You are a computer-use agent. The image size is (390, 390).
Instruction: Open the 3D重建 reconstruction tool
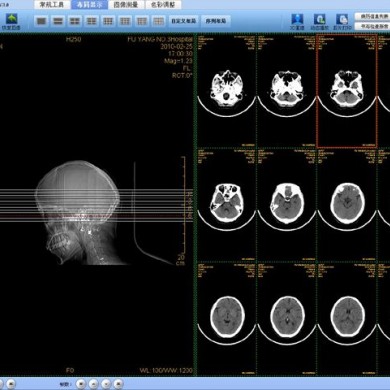[297, 22]
